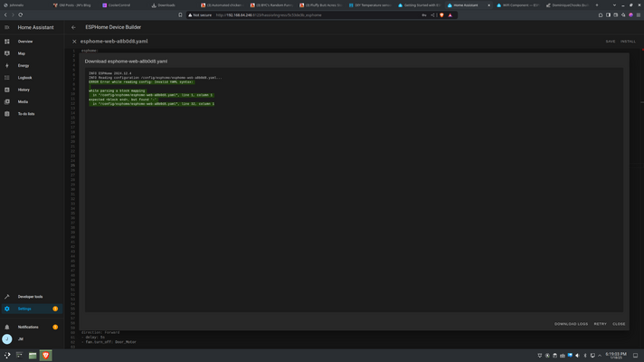Open To-do lists in the sidebar

tap(32, 114)
